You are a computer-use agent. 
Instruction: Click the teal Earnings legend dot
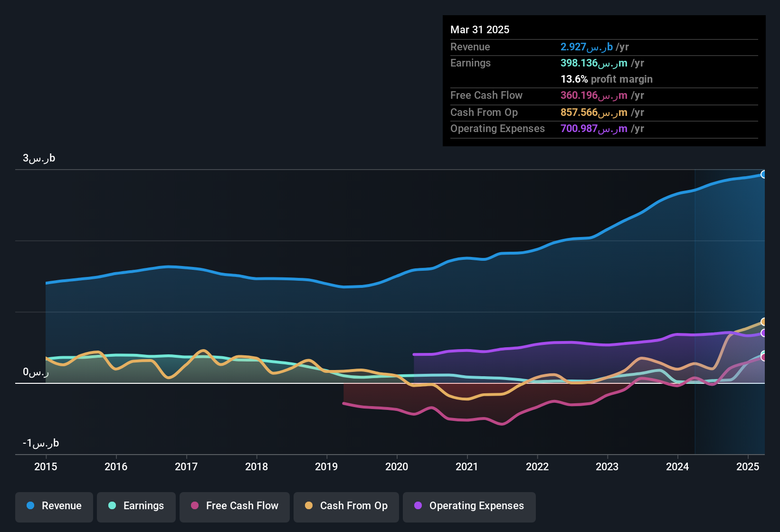tap(112, 506)
